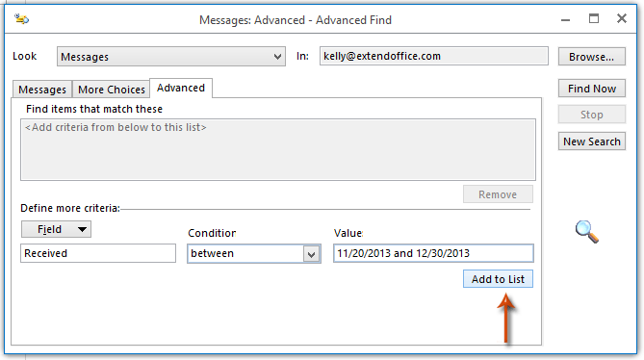Switch to the Messages tab
This screenshot has width=644, height=360.
click(x=42, y=90)
